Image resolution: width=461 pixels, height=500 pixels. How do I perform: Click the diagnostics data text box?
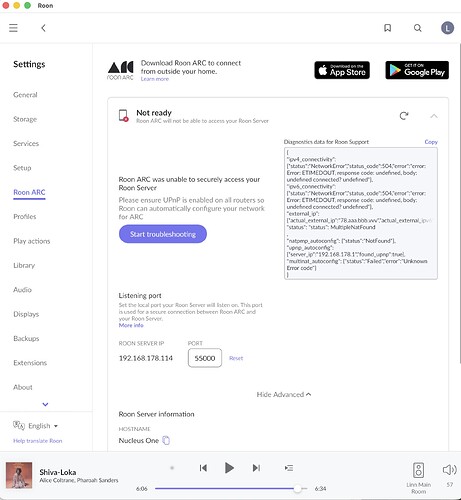[361, 213]
